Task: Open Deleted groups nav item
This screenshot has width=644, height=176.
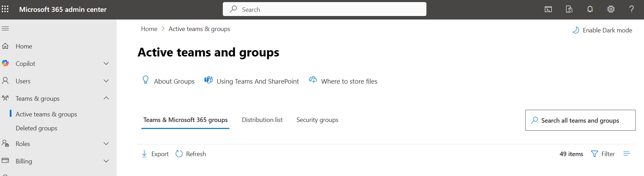Action: point(37,128)
